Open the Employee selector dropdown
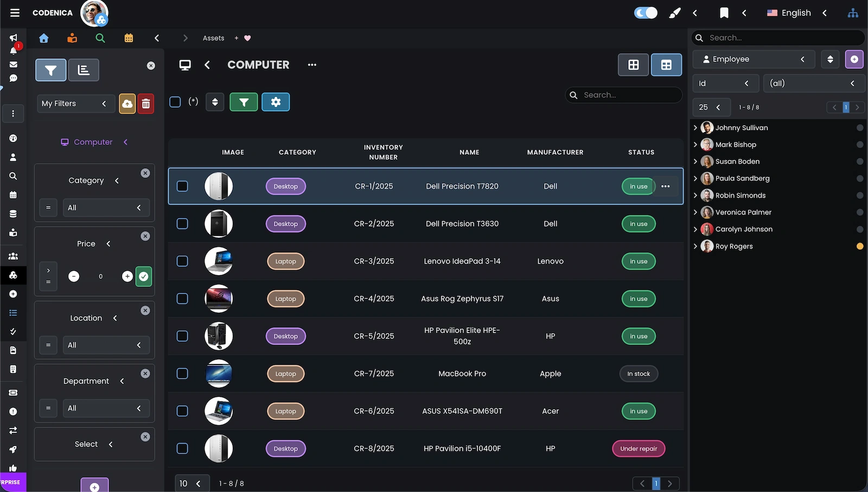Screen dimensions: 868x492 (x=754, y=59)
